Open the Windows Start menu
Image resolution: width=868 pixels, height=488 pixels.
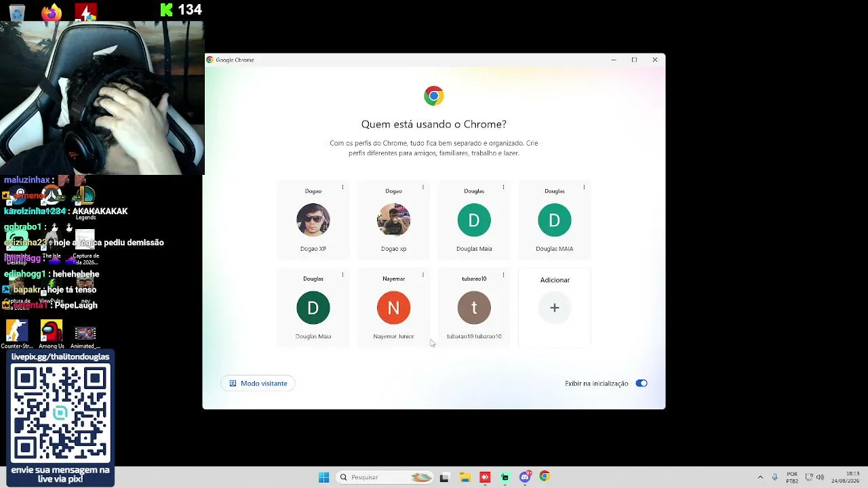(323, 477)
